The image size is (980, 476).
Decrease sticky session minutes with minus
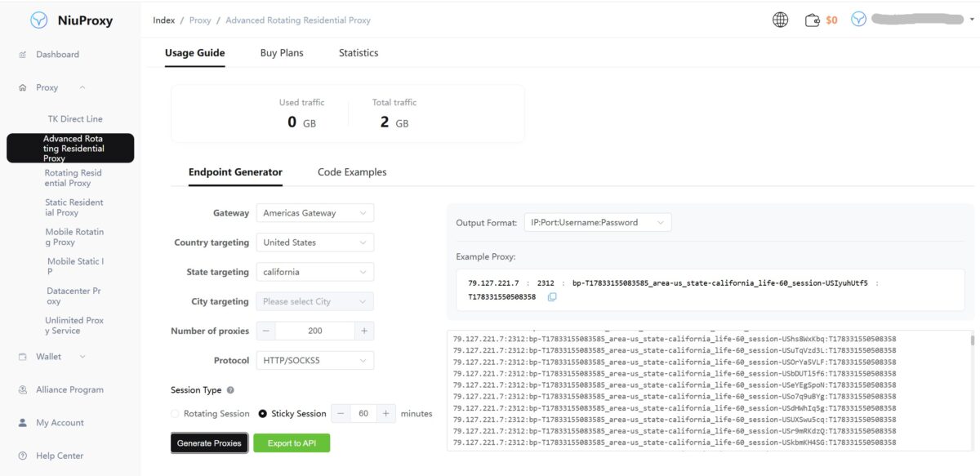tap(341, 413)
